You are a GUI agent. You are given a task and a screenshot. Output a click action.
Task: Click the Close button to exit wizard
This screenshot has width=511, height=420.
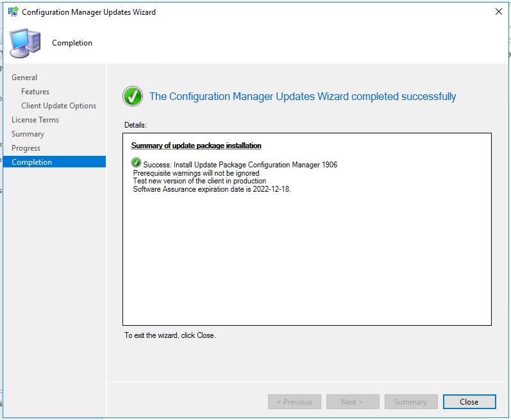[469, 402]
